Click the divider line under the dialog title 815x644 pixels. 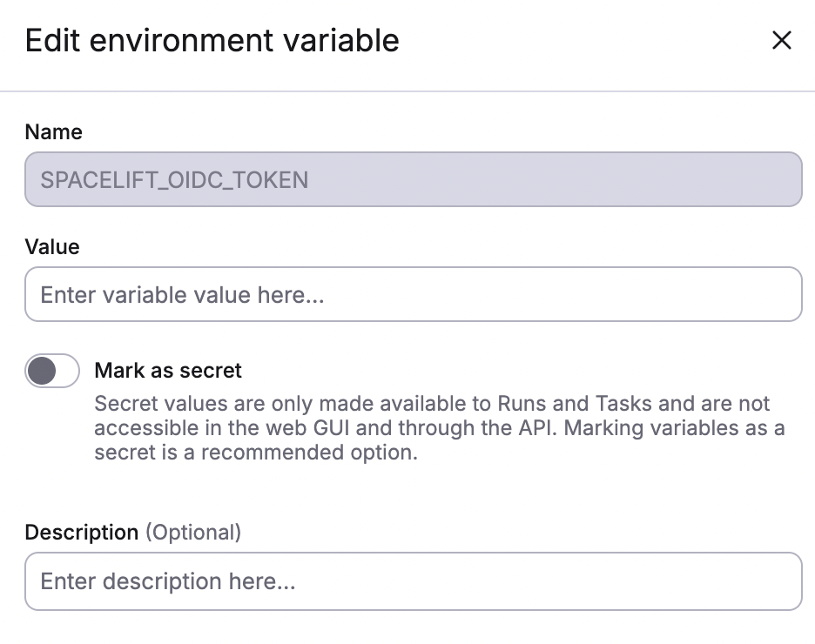coord(407,91)
